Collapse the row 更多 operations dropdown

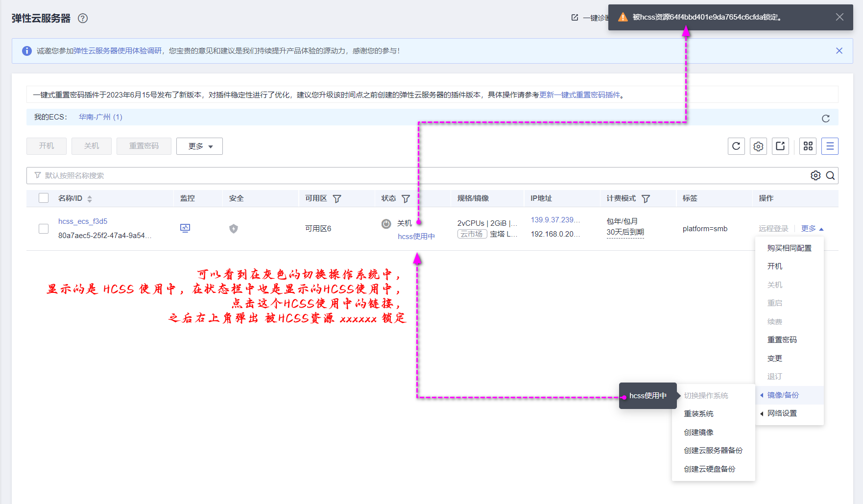tap(813, 229)
